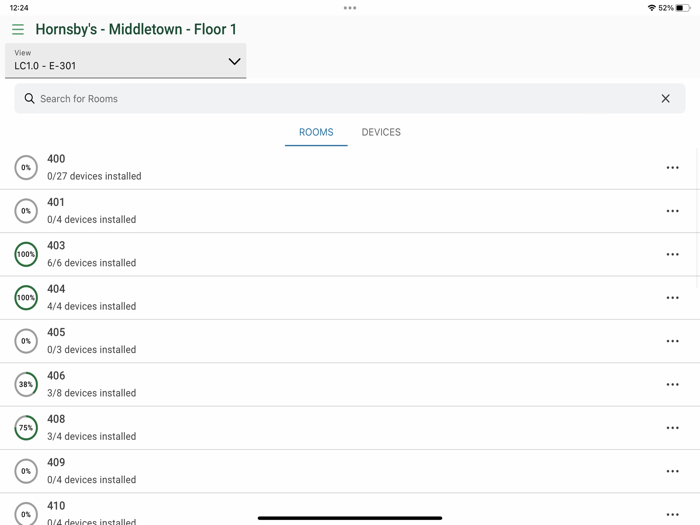Click the 0% progress ring for room 401

26,211
